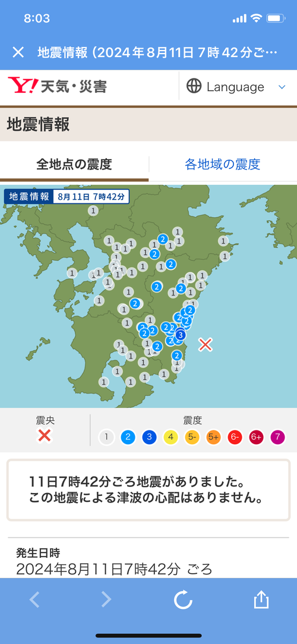Tap the red 6- intensity legend swatch
Screen dimensions: 297x644
tap(235, 438)
